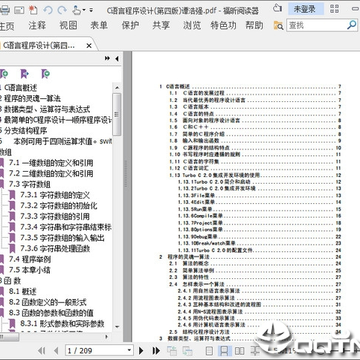This screenshot has width=360, height=360.
Task: Select bookmark 7.3 字符数组
Action: point(30,184)
